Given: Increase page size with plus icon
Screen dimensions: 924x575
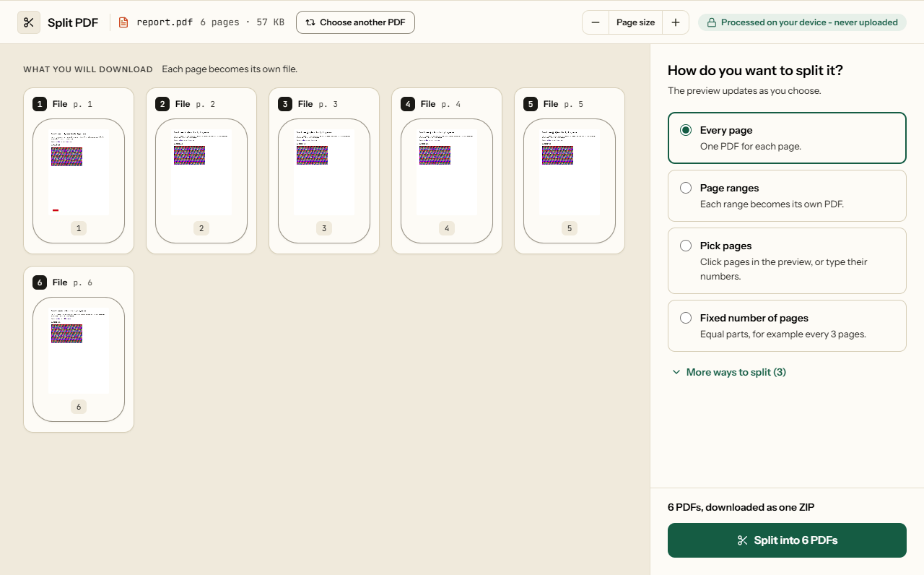Looking at the screenshot, I should click(676, 22).
